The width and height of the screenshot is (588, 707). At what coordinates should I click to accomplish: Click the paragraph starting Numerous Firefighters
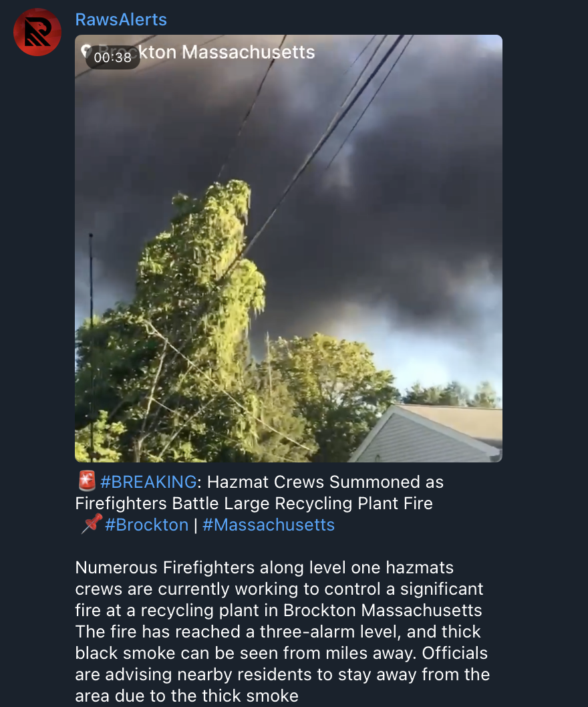[282, 631]
